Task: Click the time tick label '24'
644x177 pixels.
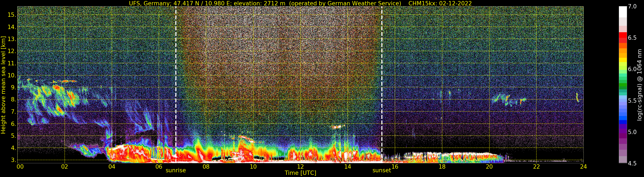Action: [x=583, y=166]
